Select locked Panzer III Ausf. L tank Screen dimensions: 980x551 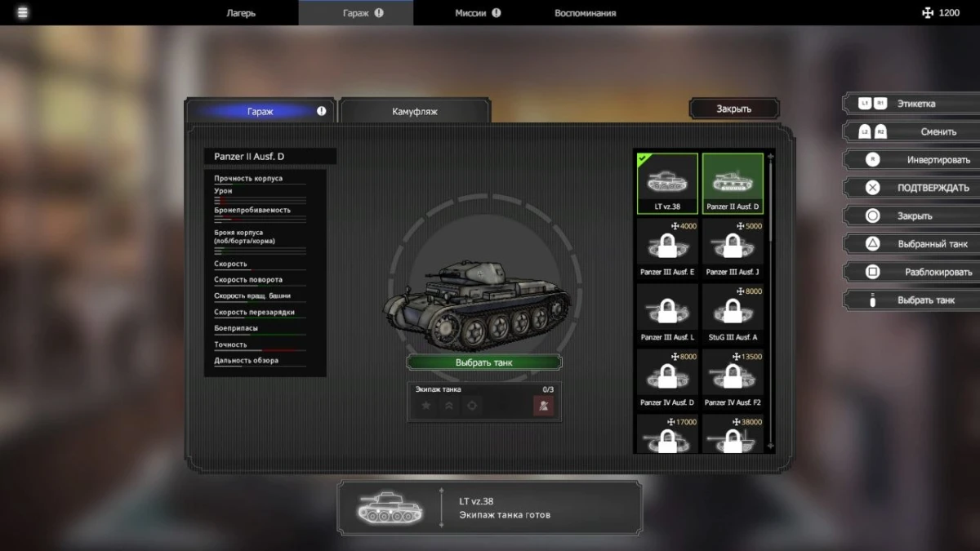click(667, 313)
